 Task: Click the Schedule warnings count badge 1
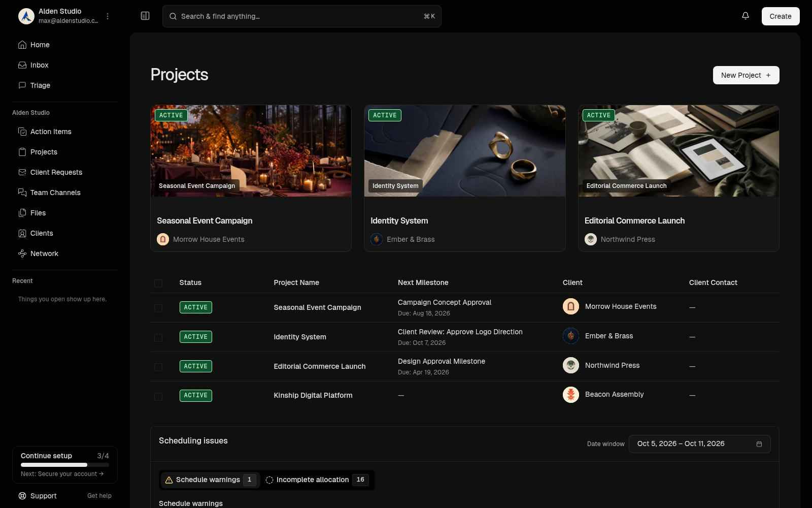tap(249, 480)
